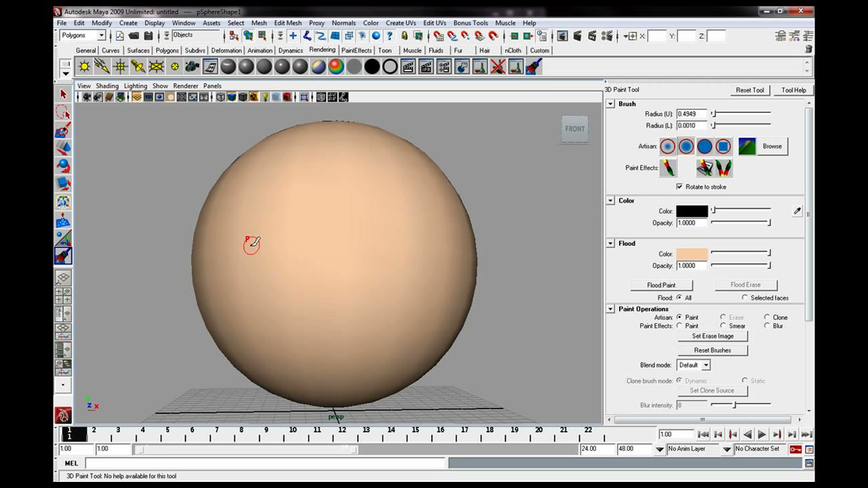This screenshot has width=868, height=488.
Task: Switch to the PaintEffects shelf tab
Action: [x=357, y=50]
